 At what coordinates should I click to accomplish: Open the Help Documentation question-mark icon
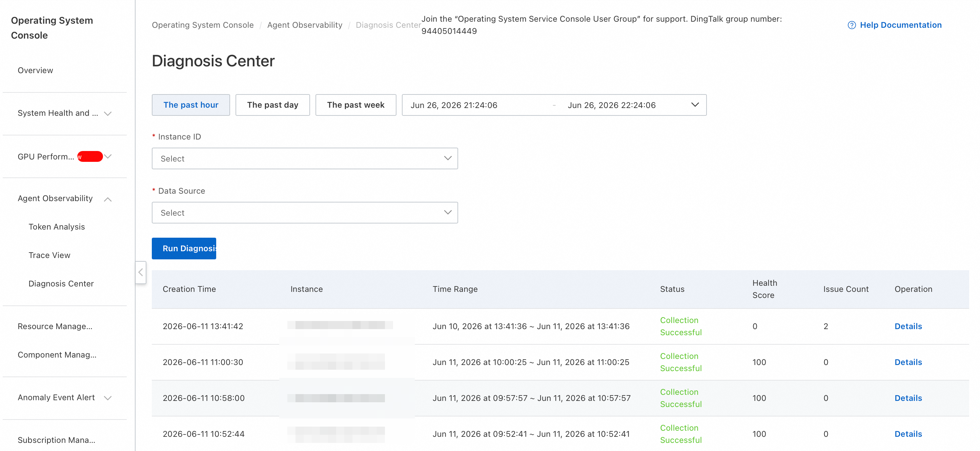click(x=852, y=25)
